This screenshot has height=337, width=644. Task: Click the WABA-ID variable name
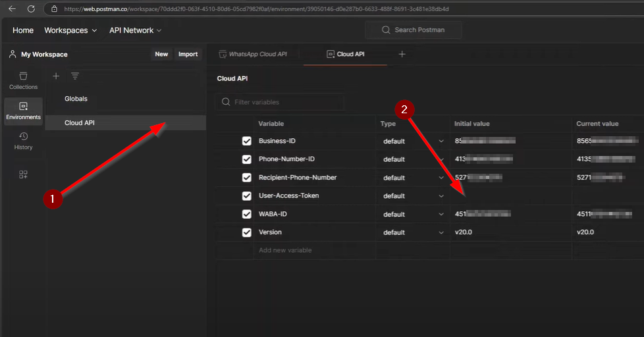(x=273, y=214)
